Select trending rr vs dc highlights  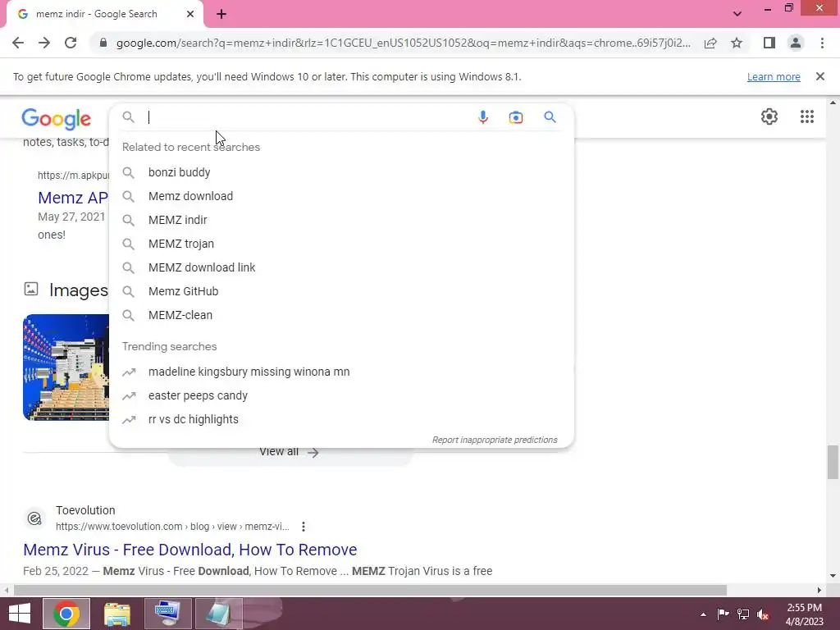click(x=341, y=419)
